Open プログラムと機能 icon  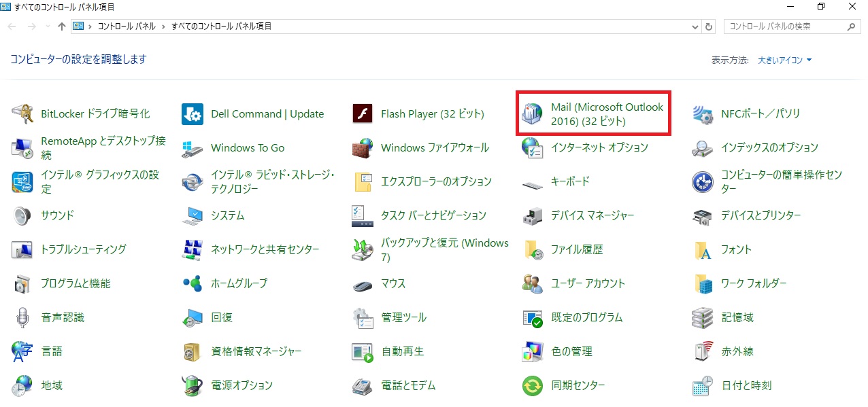pos(22,284)
